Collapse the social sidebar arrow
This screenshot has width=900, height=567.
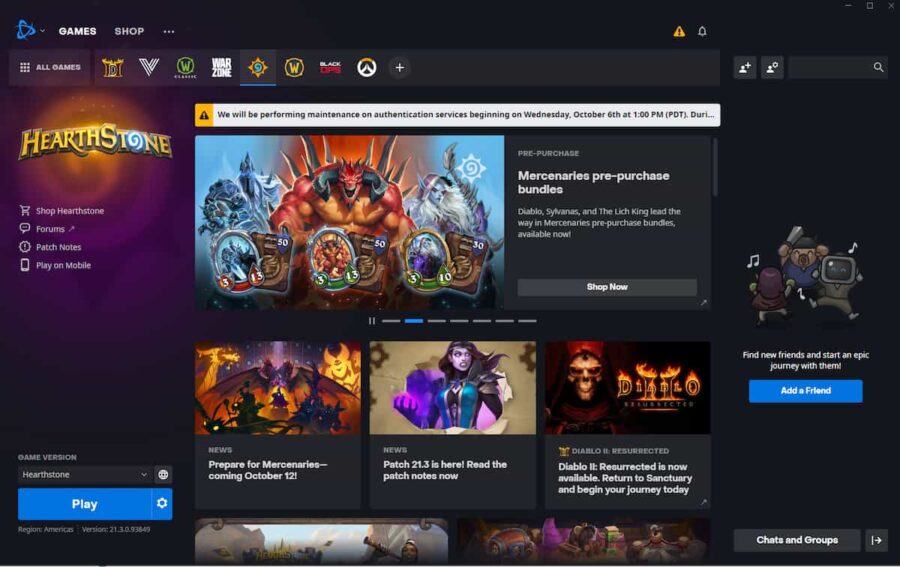[x=876, y=540]
